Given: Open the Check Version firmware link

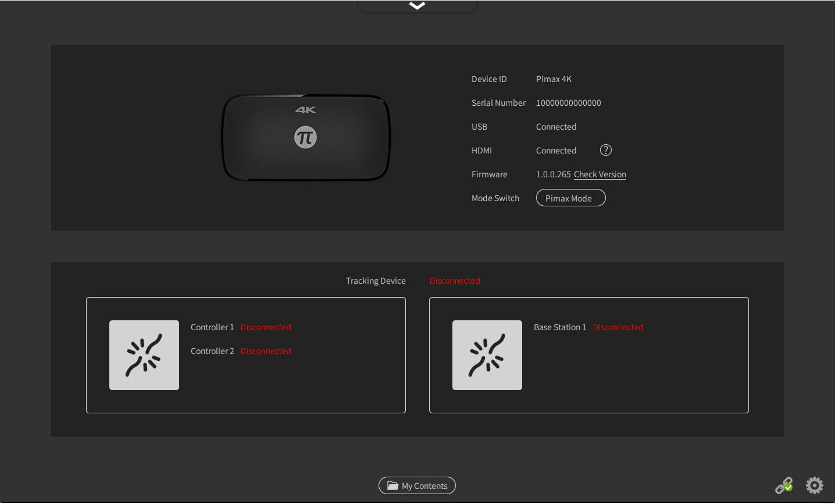Looking at the screenshot, I should [600, 174].
